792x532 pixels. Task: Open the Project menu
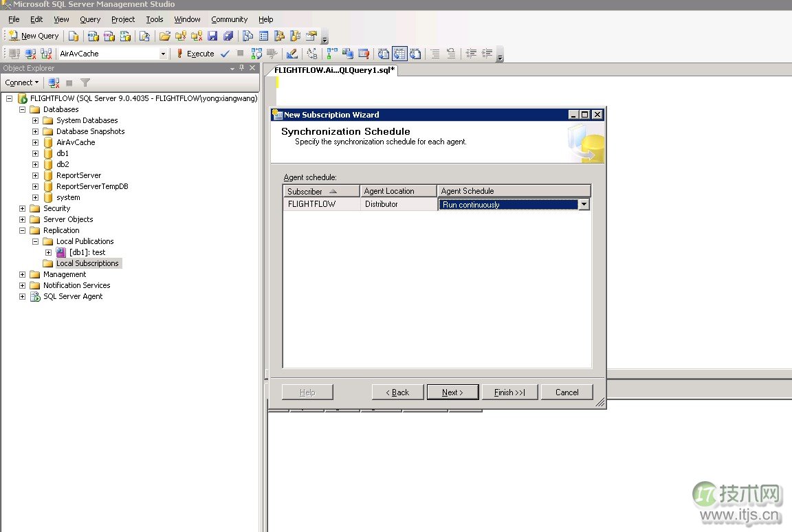pyautogui.click(x=123, y=19)
